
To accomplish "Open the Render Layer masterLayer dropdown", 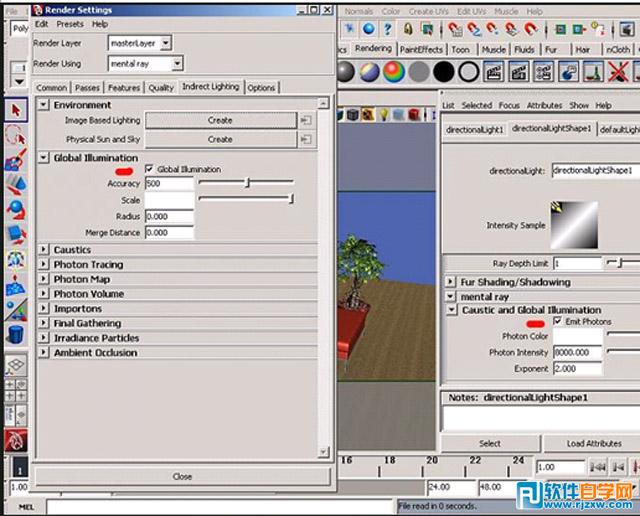I will (165, 42).
